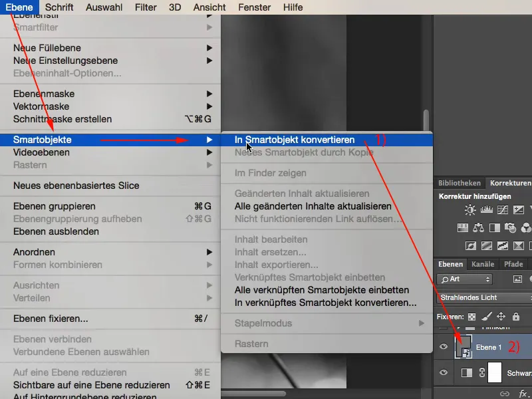
Task: Toggle lock position (move arrows icon)
Action: pos(501,317)
